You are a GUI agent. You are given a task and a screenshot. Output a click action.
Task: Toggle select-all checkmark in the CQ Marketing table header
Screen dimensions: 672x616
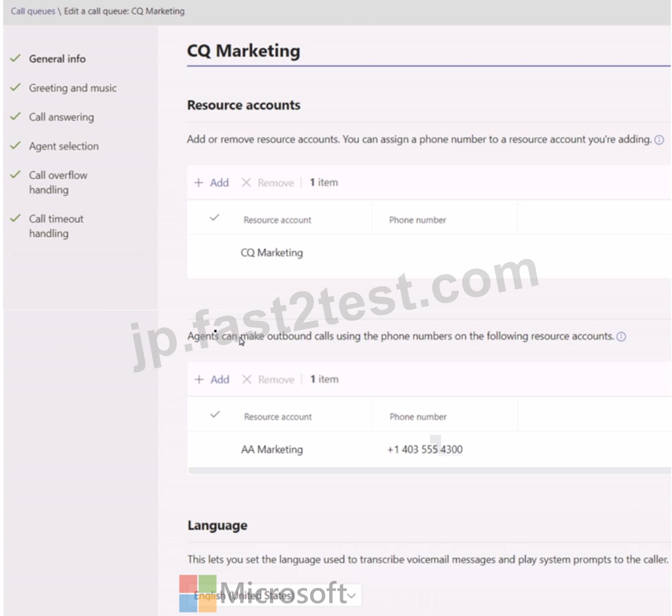pyautogui.click(x=214, y=218)
